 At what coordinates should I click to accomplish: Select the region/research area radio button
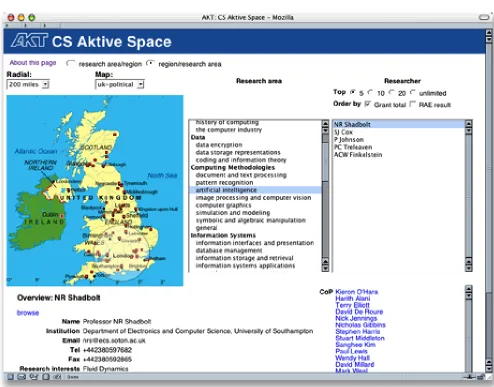[151, 63]
